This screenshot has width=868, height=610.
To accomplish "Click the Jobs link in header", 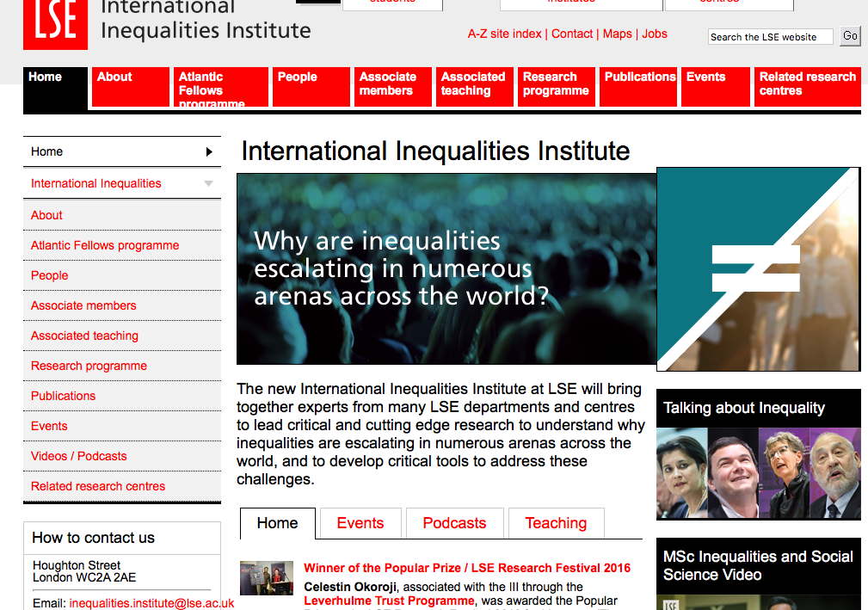I will point(655,34).
